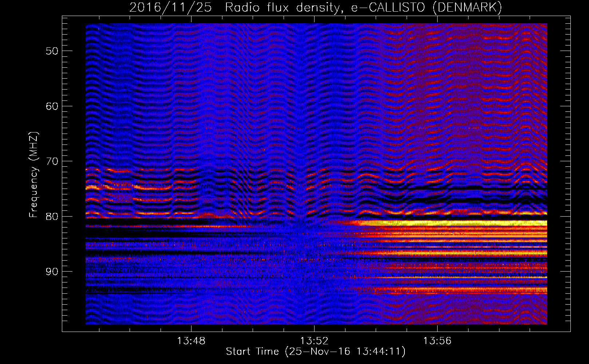Click the 70 frequency tick label
Image resolution: width=589 pixels, height=364 pixels.
tap(52, 161)
